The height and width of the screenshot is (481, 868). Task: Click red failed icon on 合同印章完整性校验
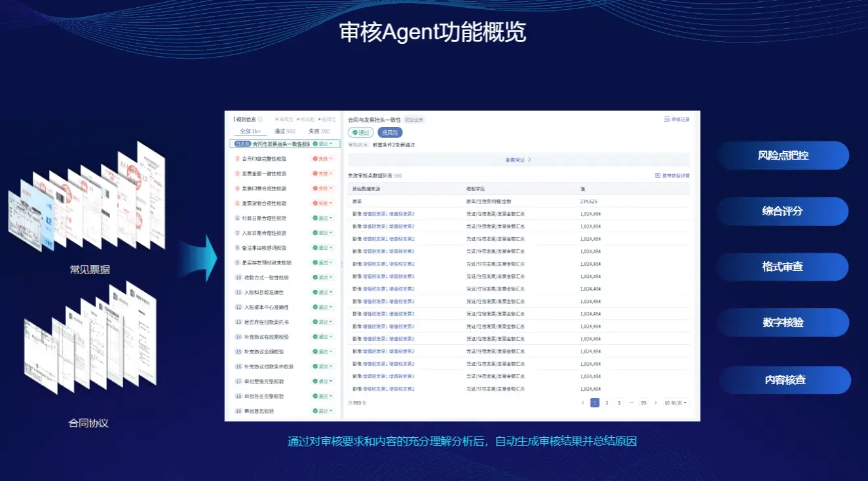[x=315, y=159]
